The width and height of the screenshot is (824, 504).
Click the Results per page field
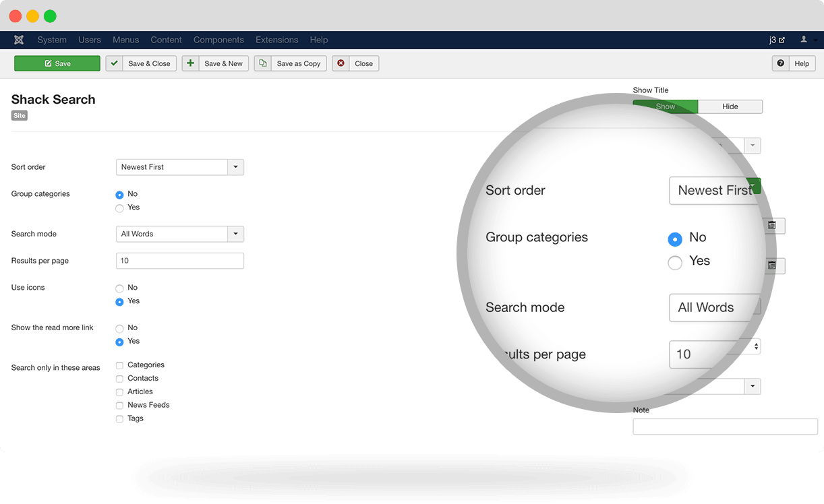tap(180, 261)
